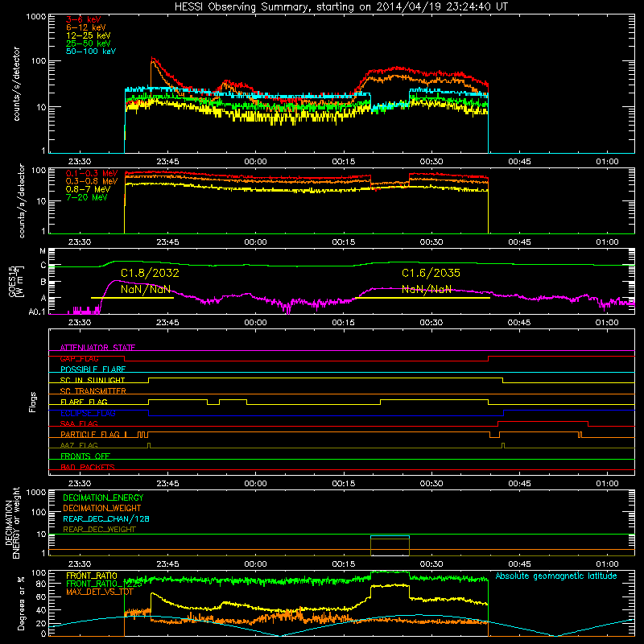Click the yellow bar under the C1.6 flare
Screen dimensions: 644x644
(423, 298)
